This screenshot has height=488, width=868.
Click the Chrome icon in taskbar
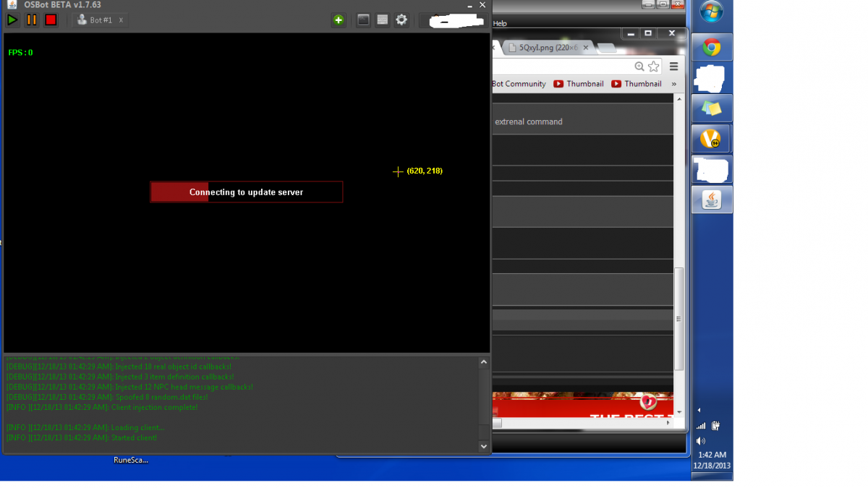pos(712,48)
